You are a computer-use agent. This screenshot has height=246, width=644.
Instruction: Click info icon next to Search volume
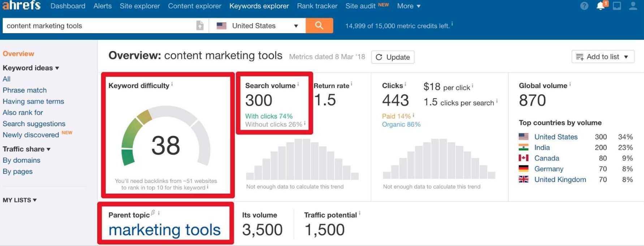point(298,84)
